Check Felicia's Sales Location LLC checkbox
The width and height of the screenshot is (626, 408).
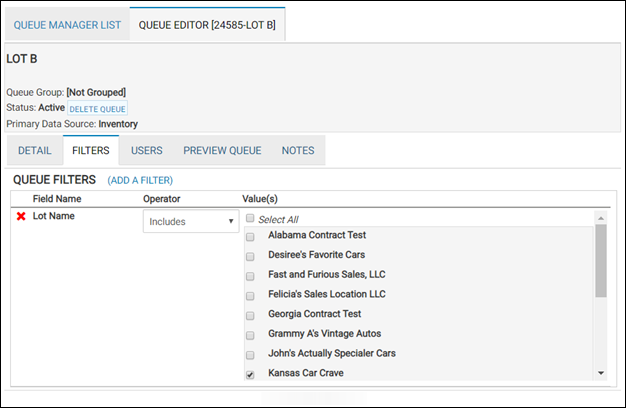[x=250, y=295]
